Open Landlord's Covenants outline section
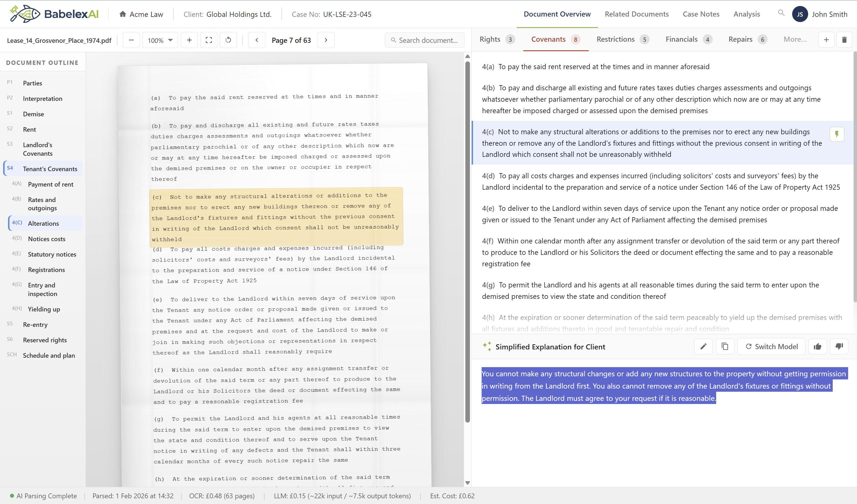 [43, 149]
